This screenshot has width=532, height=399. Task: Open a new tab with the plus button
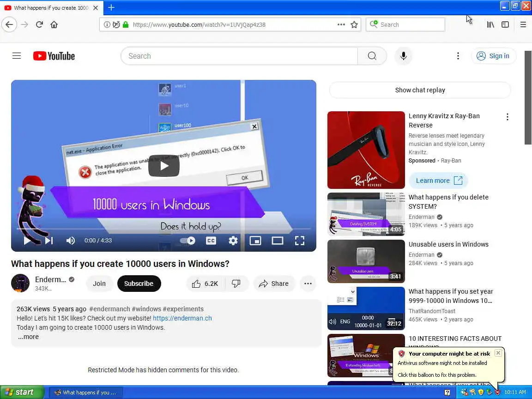(x=111, y=7)
